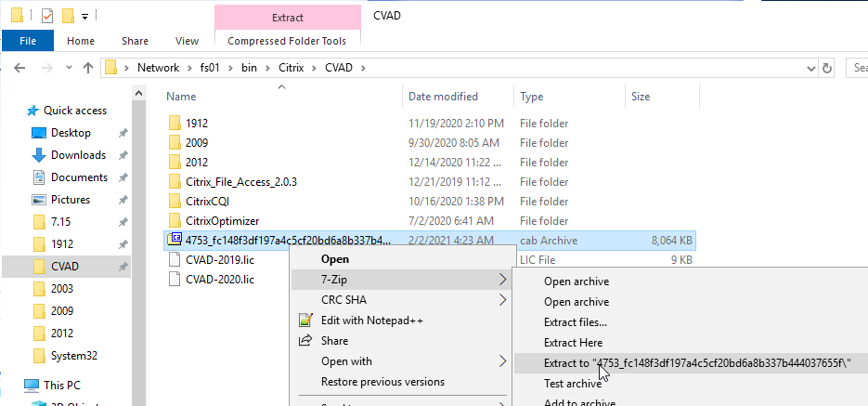The height and width of the screenshot is (406, 868).
Task: Sort by the Type column header
Action: 531,97
